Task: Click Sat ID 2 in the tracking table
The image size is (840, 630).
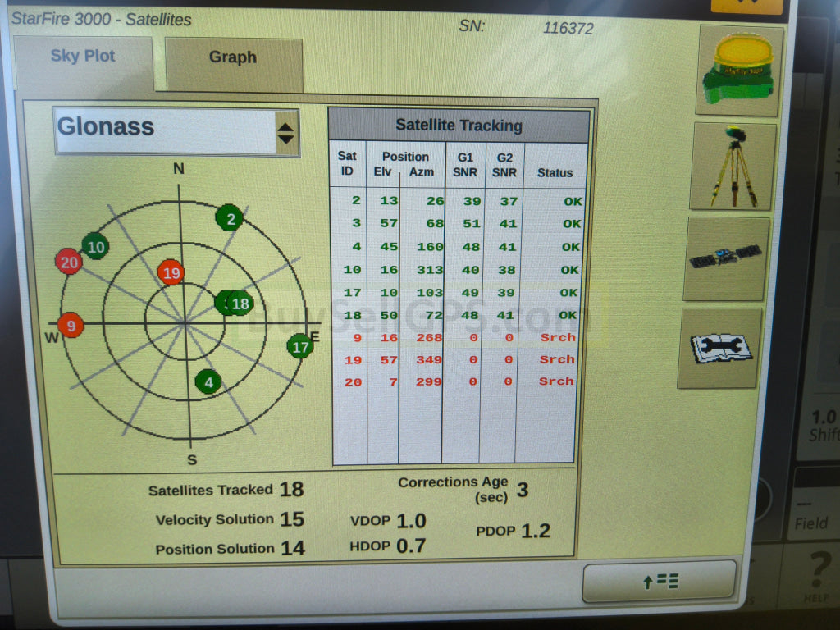Action: pyautogui.click(x=356, y=200)
